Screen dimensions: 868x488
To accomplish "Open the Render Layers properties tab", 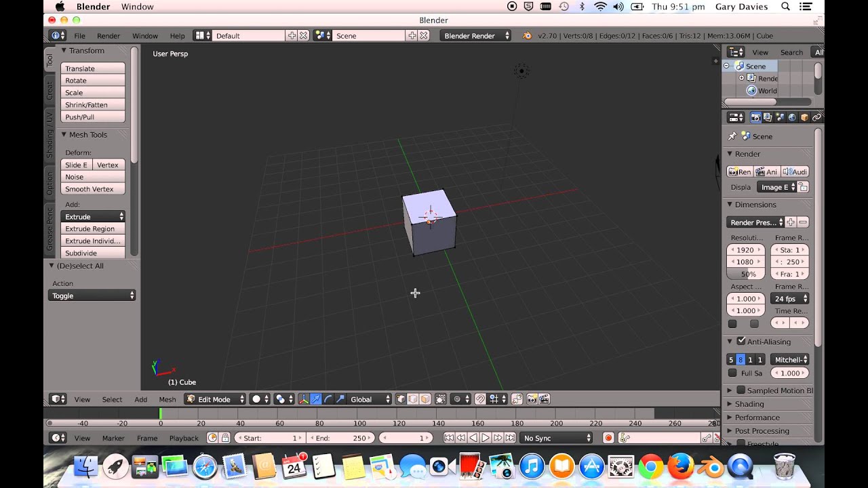I will 768,117.
